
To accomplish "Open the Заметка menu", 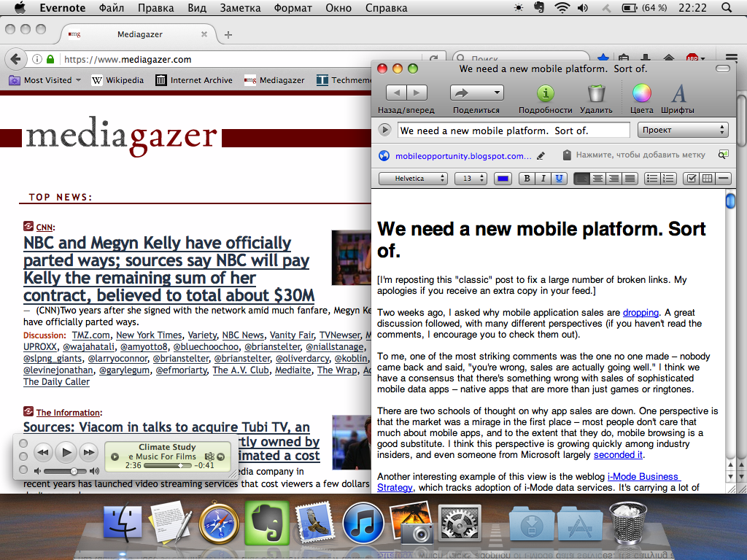I will [x=240, y=8].
